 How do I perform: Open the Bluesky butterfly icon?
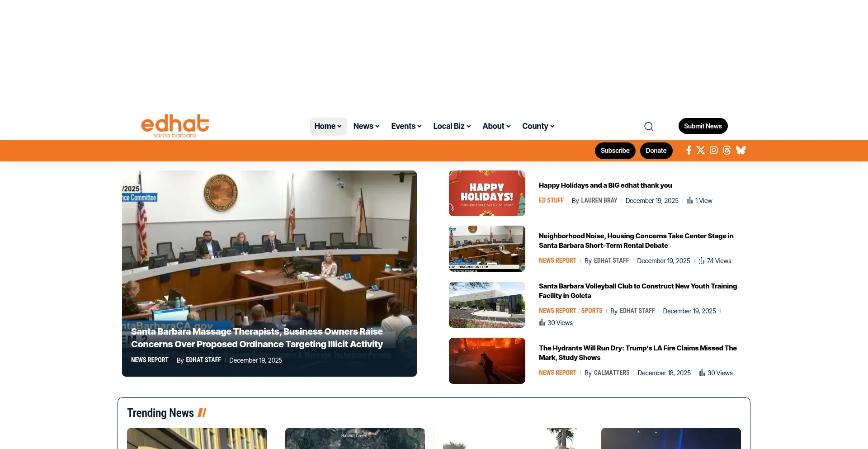click(x=741, y=150)
